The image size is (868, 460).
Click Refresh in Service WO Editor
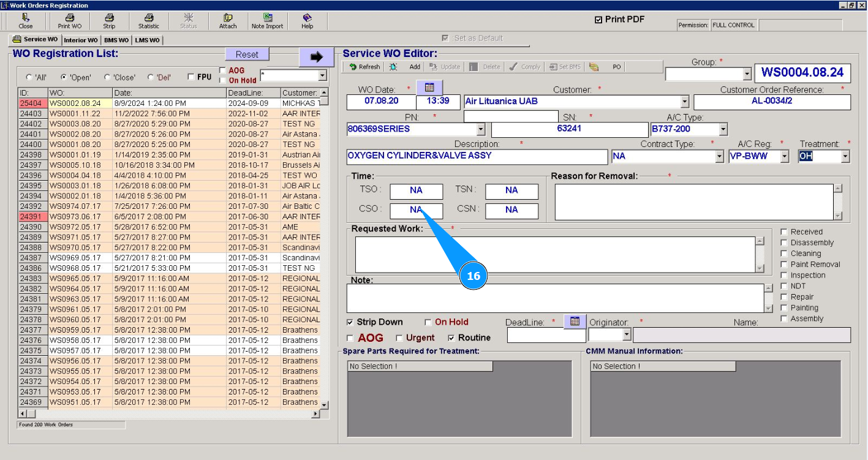pos(365,67)
